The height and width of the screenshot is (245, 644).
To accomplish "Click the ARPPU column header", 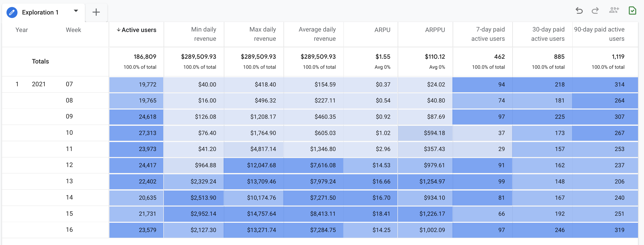I will pos(435,30).
